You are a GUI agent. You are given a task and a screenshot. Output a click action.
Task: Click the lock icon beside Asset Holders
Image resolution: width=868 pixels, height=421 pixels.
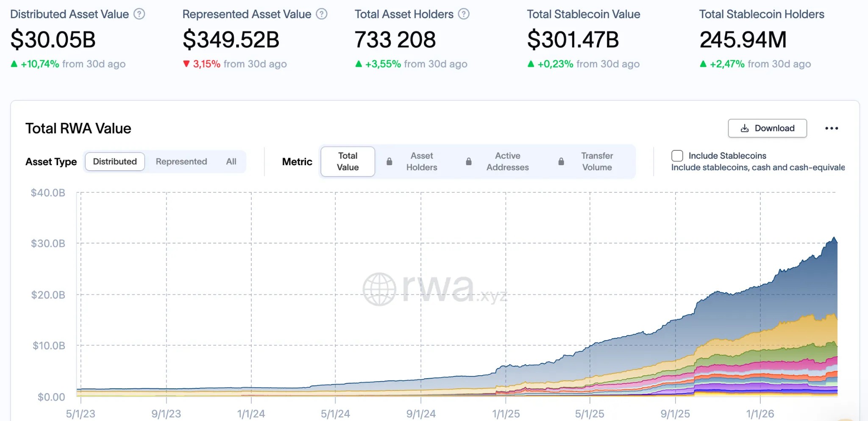coord(389,161)
